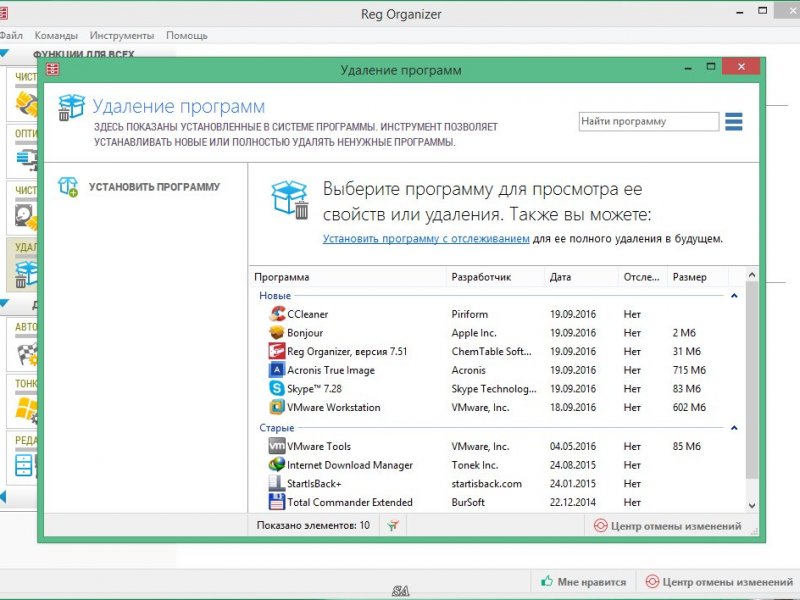Select the VMware Tools entry
Screen dimensions: 800x600
(319, 446)
